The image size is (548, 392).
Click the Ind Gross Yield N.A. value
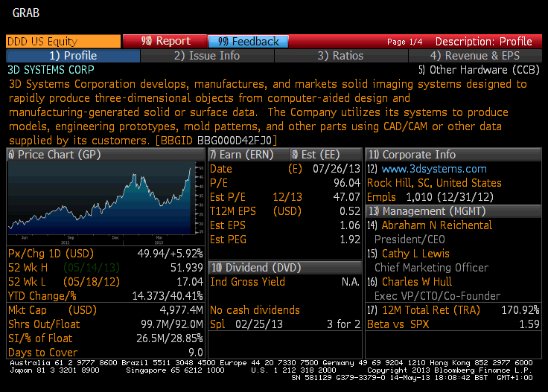point(351,282)
